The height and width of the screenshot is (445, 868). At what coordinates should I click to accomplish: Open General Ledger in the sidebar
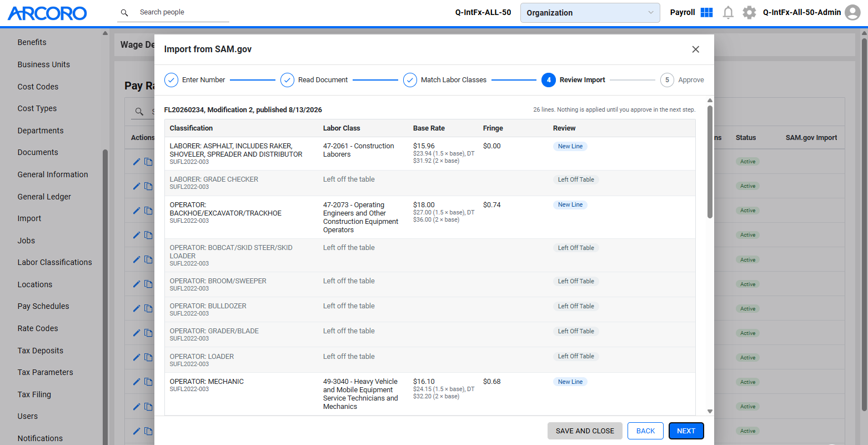[44, 197]
